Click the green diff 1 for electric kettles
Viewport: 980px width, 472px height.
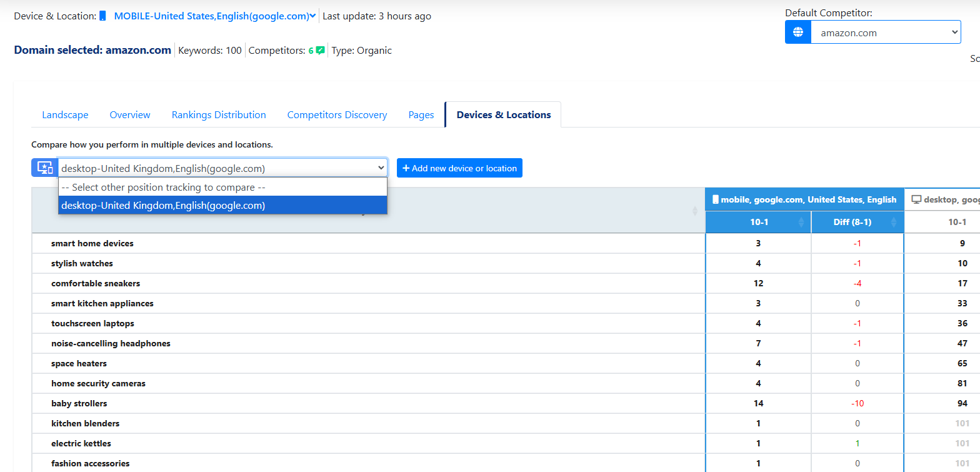[x=857, y=443]
